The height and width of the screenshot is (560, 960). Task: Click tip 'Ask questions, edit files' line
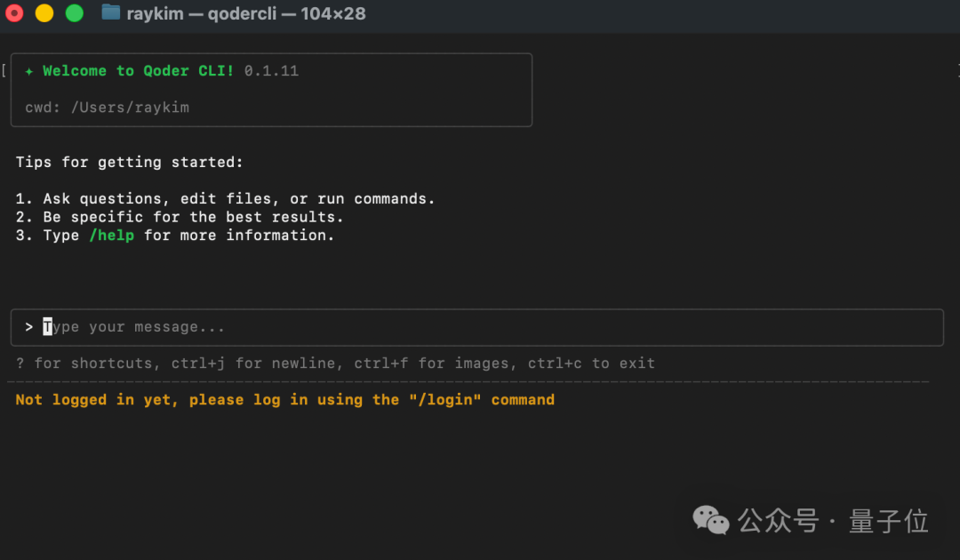coord(238,199)
